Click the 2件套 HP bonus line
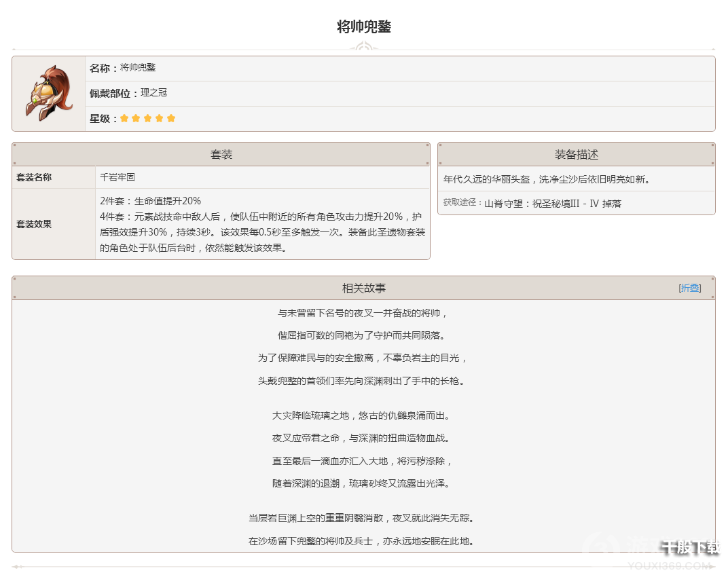728x577 pixels. point(150,201)
